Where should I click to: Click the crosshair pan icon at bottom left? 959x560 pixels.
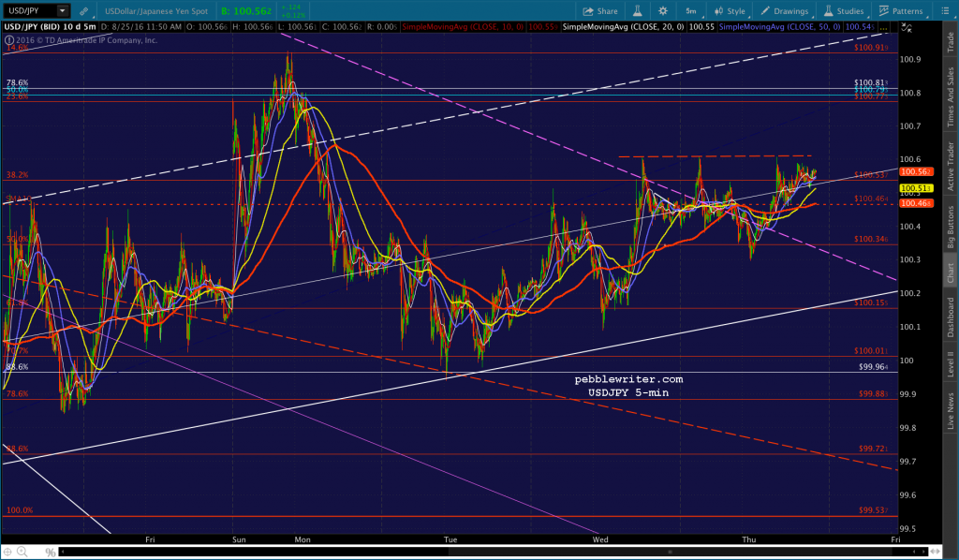click(x=7, y=553)
